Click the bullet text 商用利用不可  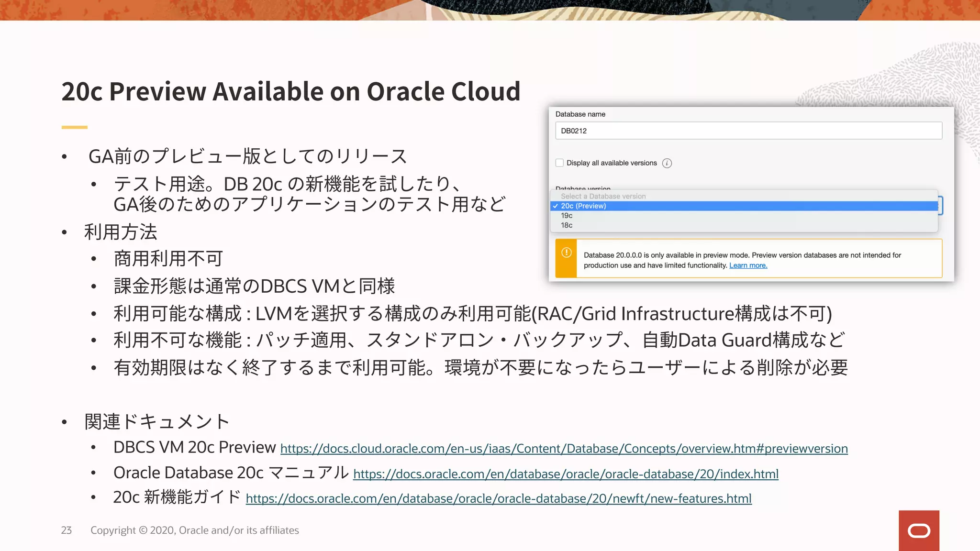pyautogui.click(x=168, y=259)
